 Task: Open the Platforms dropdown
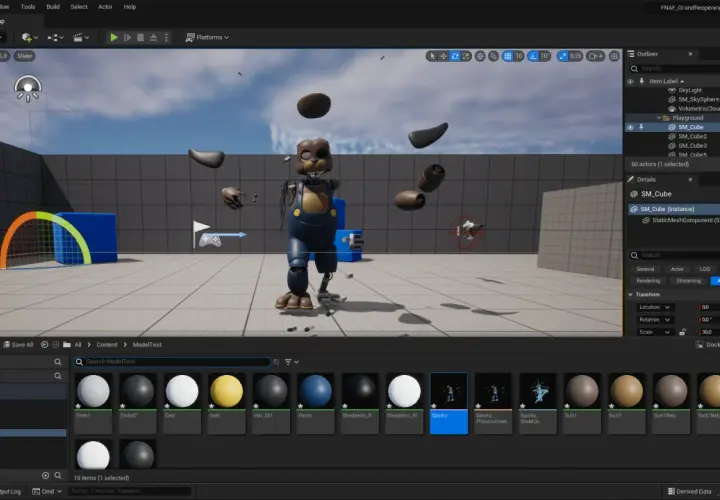point(207,37)
